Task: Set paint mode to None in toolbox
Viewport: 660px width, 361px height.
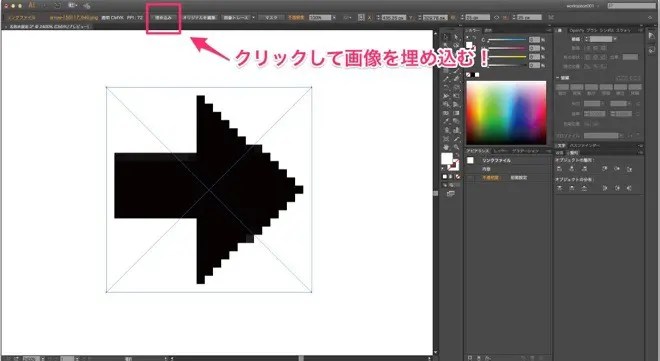Action: click(458, 177)
